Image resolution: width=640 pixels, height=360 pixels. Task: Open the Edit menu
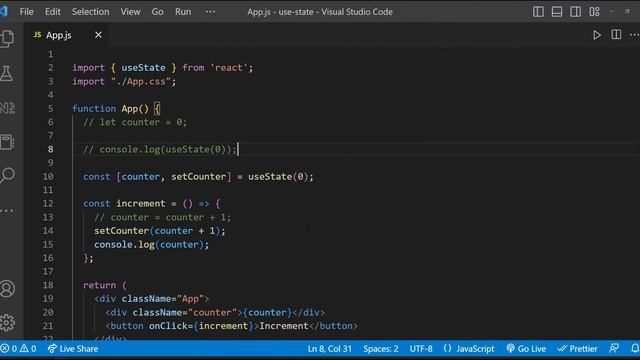(x=53, y=11)
